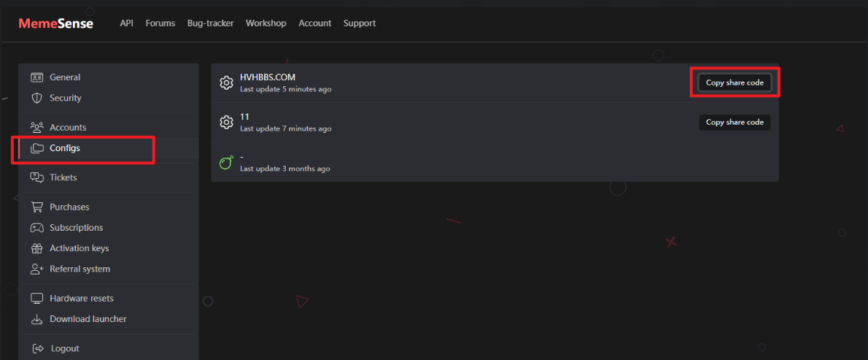Screen dimensions: 868x360
Task: Copy share code for config 11
Action: 735,123
